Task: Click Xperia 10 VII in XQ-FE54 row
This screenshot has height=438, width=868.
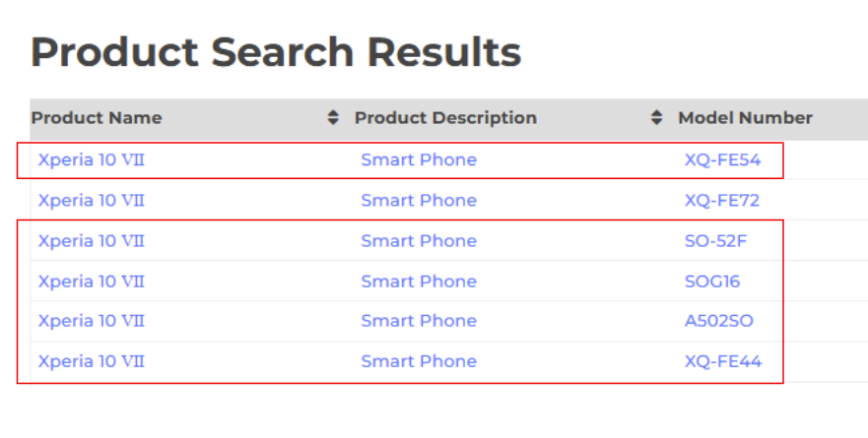Action: tap(92, 159)
